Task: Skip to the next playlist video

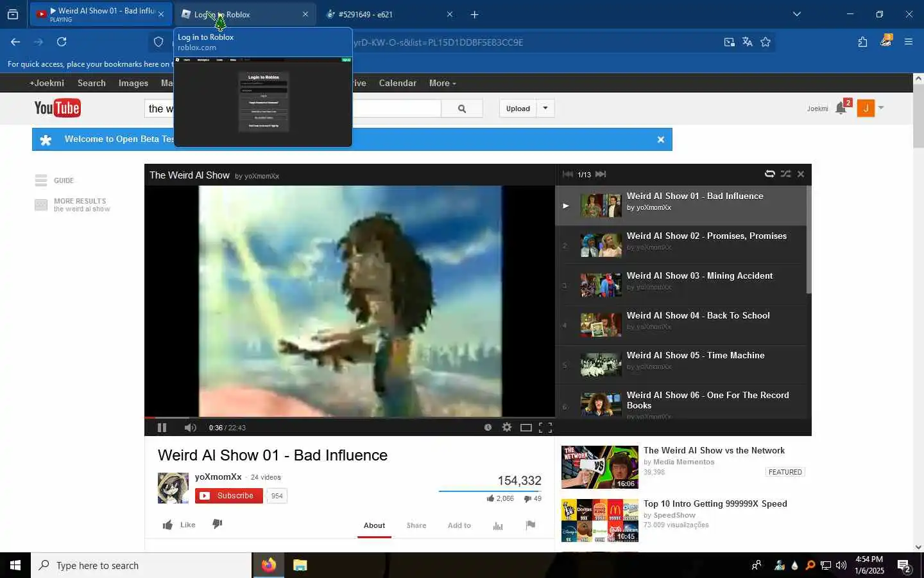Action: pos(601,174)
